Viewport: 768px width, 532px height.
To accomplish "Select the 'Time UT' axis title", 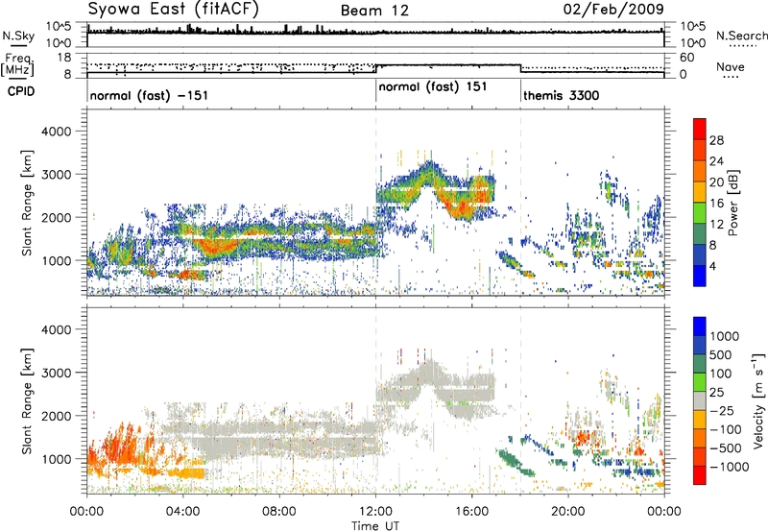I will point(375,526).
